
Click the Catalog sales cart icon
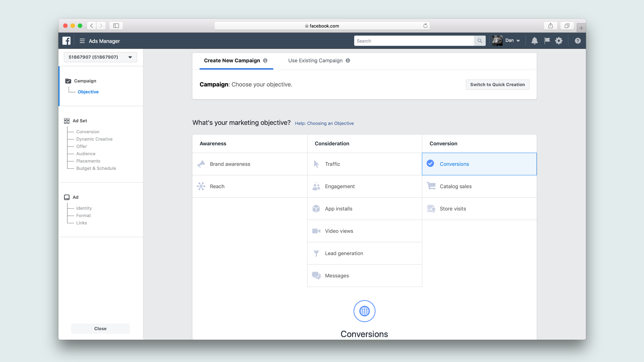(431, 186)
